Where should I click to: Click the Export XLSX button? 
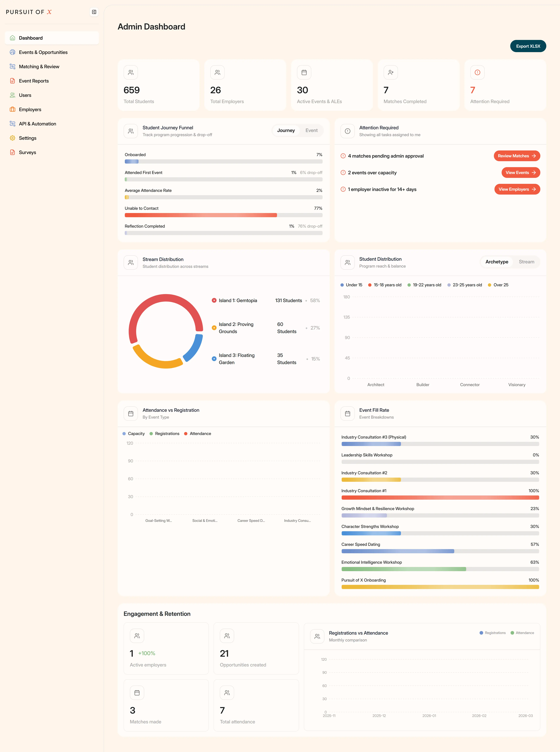528,46
